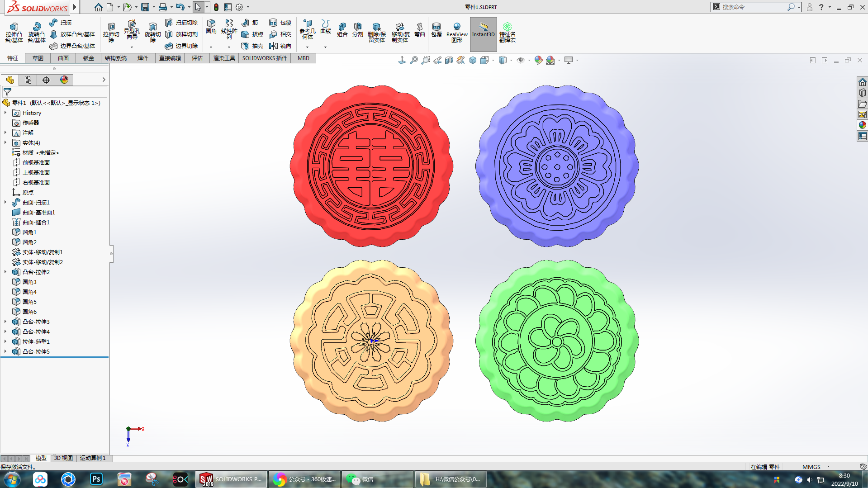Viewport: 868px width, 488px height.
Task: Open 微信 window in taskbar
Action: [378, 479]
